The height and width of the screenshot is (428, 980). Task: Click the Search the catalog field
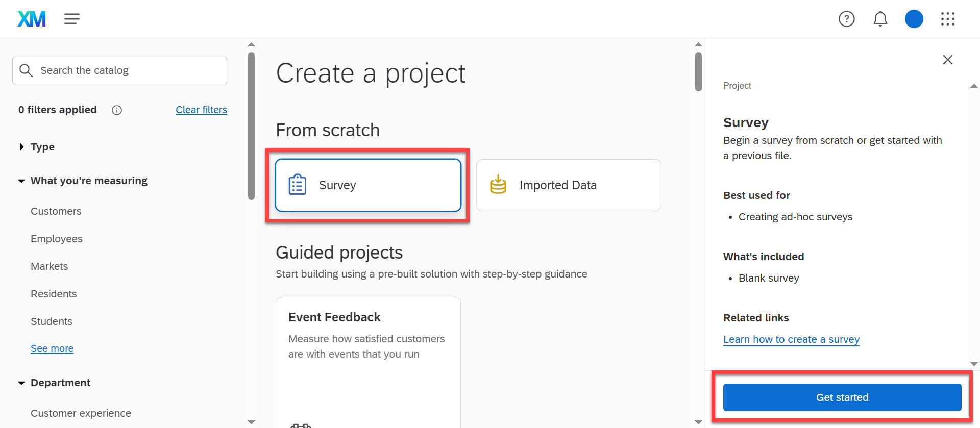[x=119, y=70]
